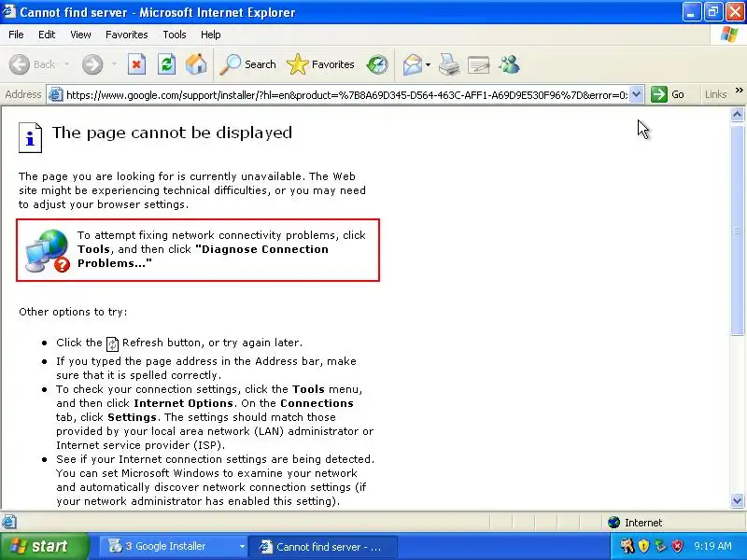This screenshot has height=560, width=747.
Task: Click the keys tray icon
Action: (x=627, y=546)
